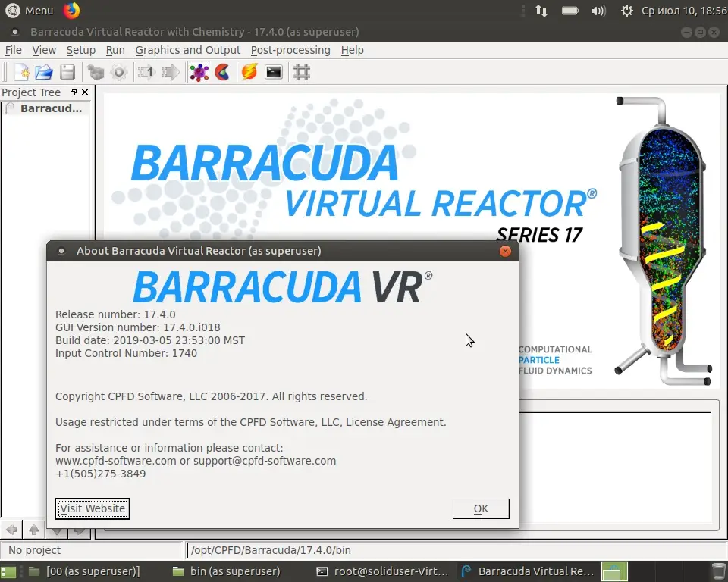Switch to the 'bin (as superuser)' taskbar window
Screen dimensions: 728x582
[x=226, y=571]
